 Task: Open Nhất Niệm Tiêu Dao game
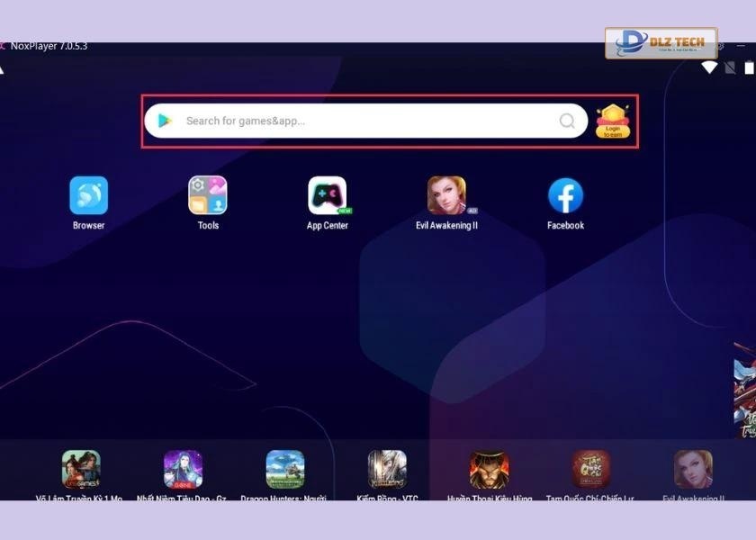pos(183,470)
